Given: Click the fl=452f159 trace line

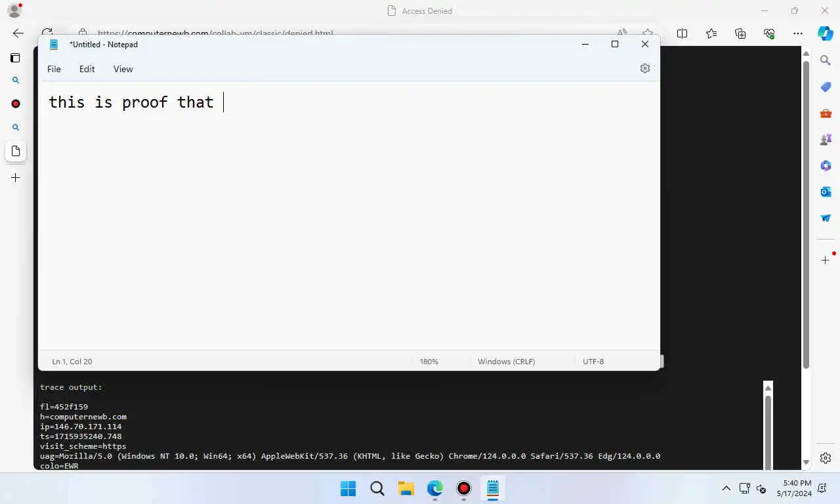Looking at the screenshot, I should (64, 407).
